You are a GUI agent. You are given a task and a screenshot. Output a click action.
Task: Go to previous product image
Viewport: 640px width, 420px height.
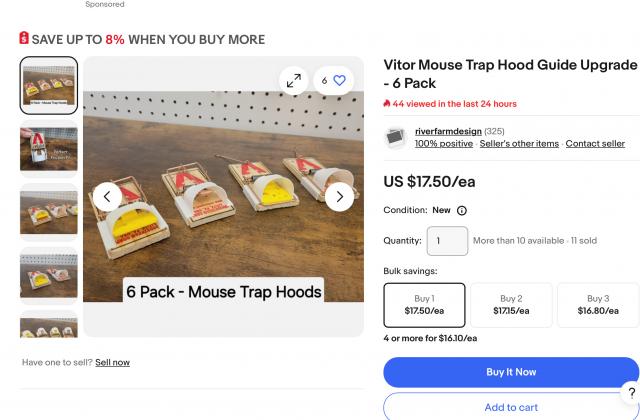tap(107, 196)
